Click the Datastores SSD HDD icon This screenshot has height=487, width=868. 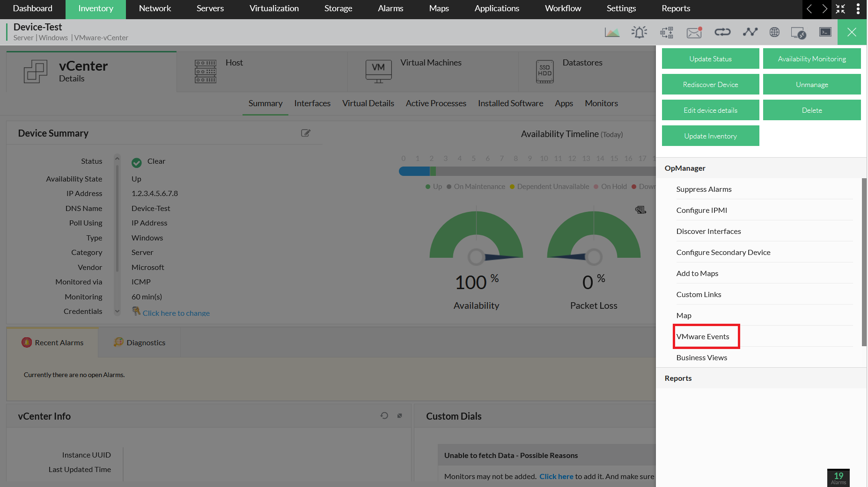tap(545, 72)
